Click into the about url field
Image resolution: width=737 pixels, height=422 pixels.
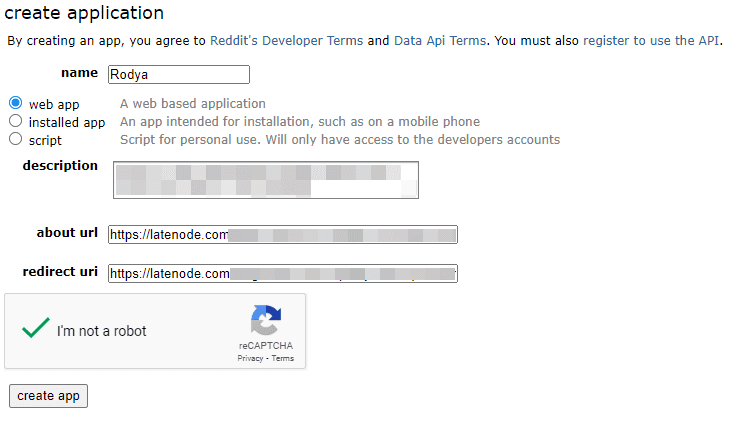282,235
